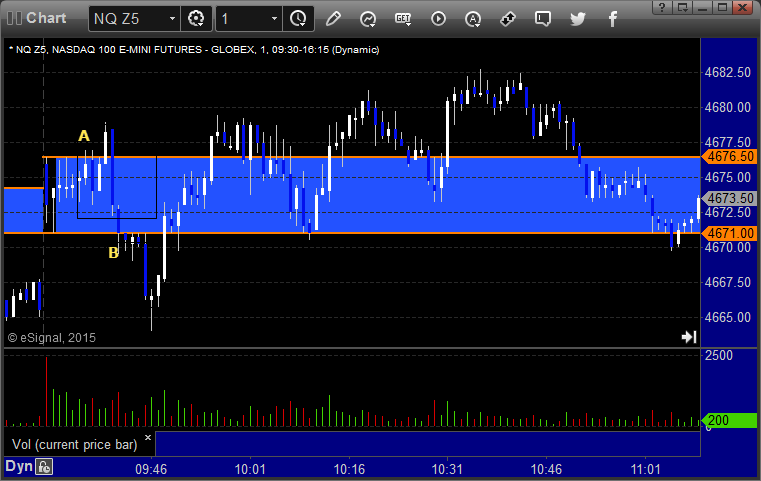Click the 2500 volume axis label
The height and width of the screenshot is (481, 761).
(719, 355)
